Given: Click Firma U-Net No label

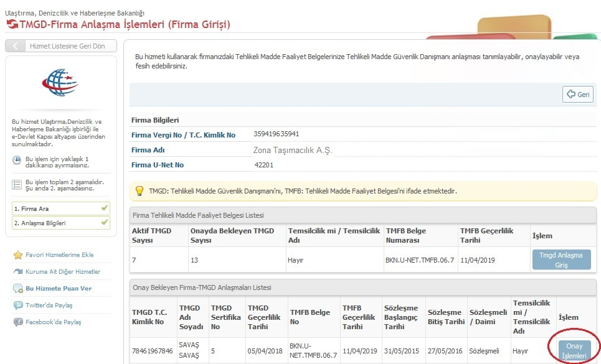Looking at the screenshot, I should pyautogui.click(x=158, y=165).
